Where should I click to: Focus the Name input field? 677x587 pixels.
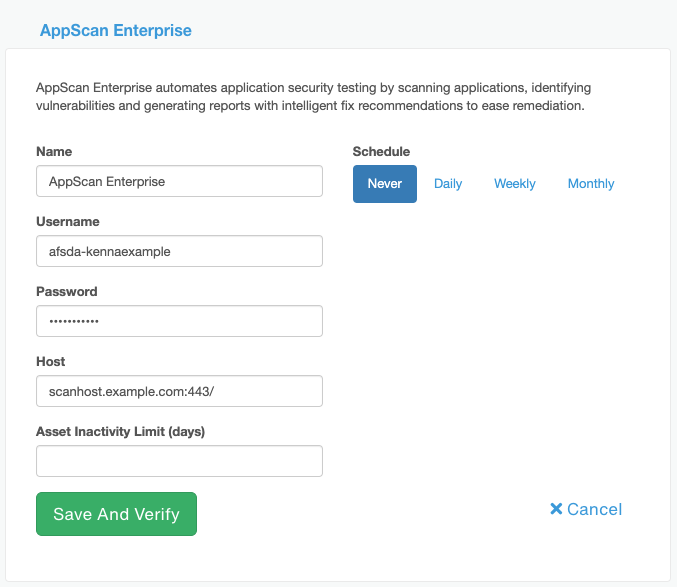coord(179,181)
